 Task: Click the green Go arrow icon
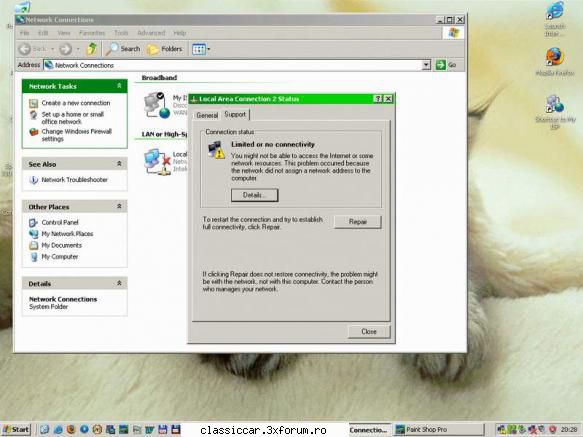441,65
